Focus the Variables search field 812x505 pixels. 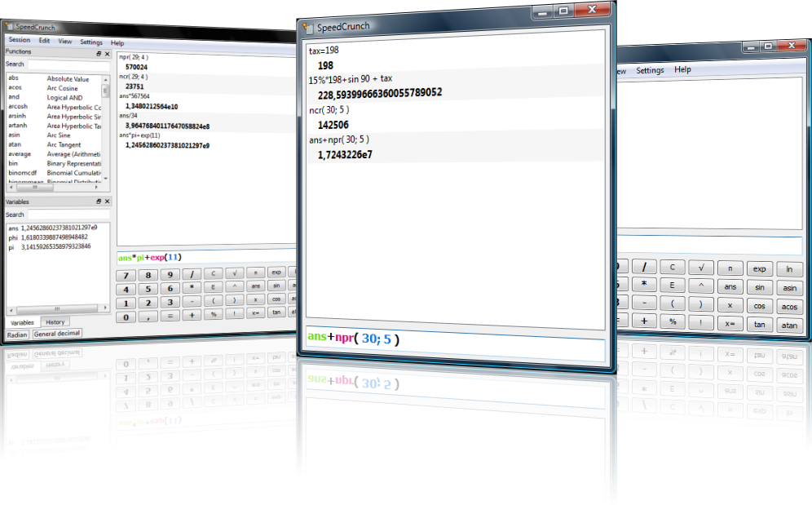(68, 214)
